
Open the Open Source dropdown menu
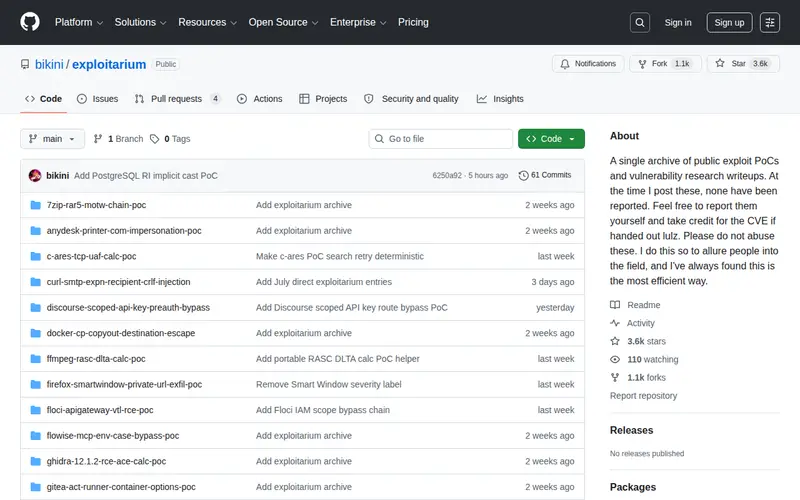[x=283, y=22]
